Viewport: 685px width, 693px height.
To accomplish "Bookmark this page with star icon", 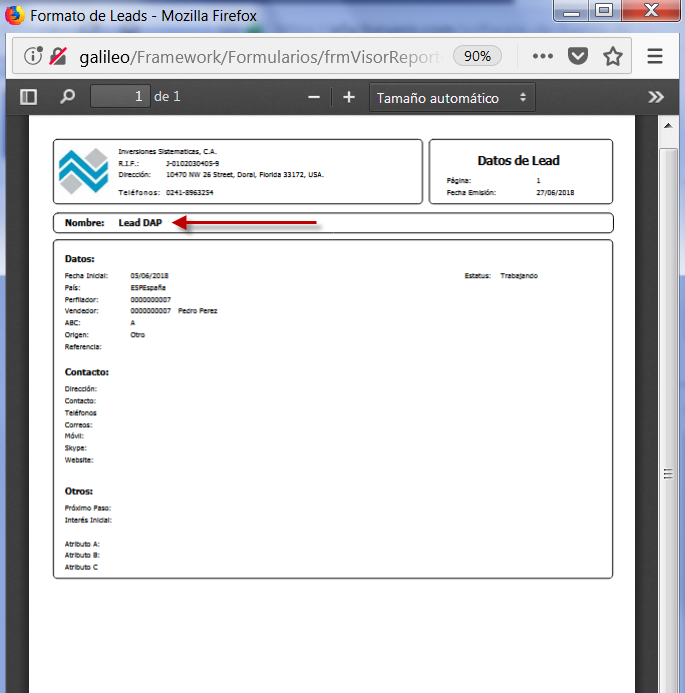I will click(613, 57).
